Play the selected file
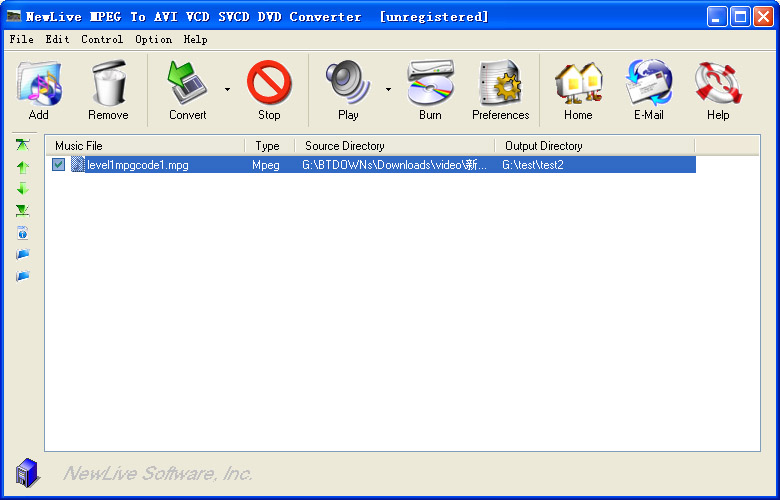The image size is (780, 500). (x=348, y=90)
